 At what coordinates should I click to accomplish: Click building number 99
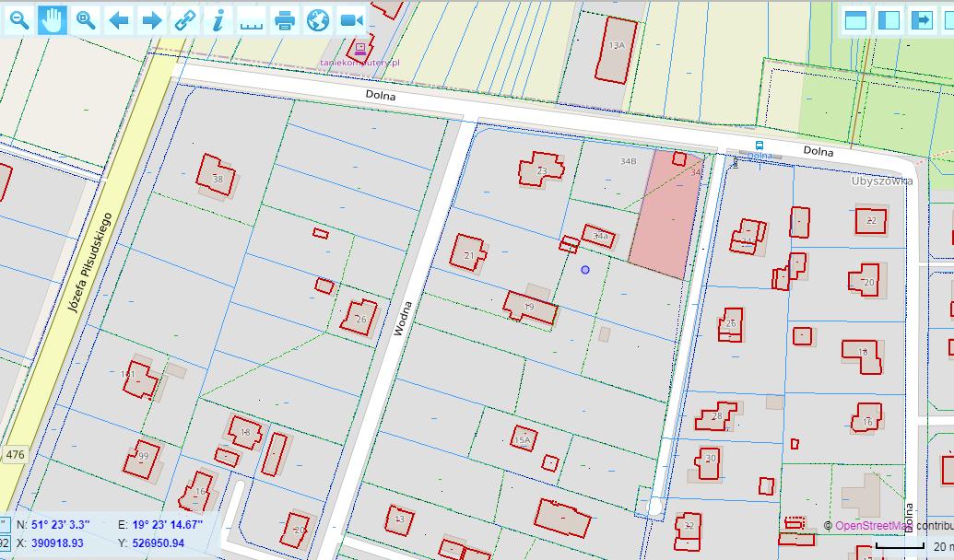click(x=144, y=456)
